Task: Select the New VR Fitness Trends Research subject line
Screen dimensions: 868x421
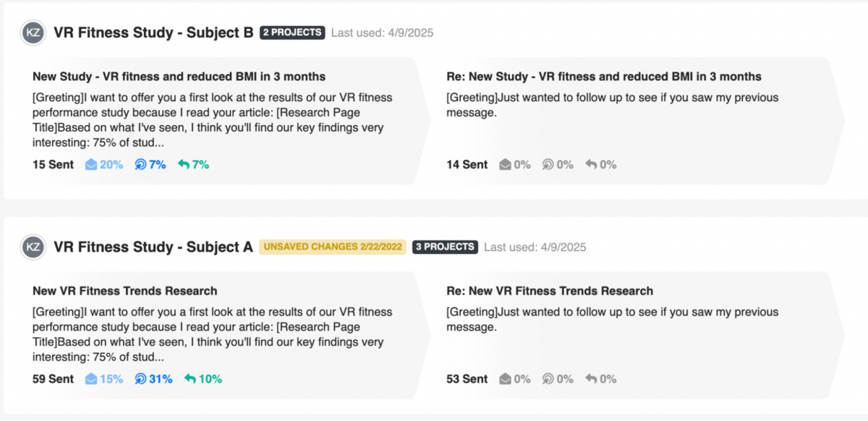Action: [x=124, y=290]
